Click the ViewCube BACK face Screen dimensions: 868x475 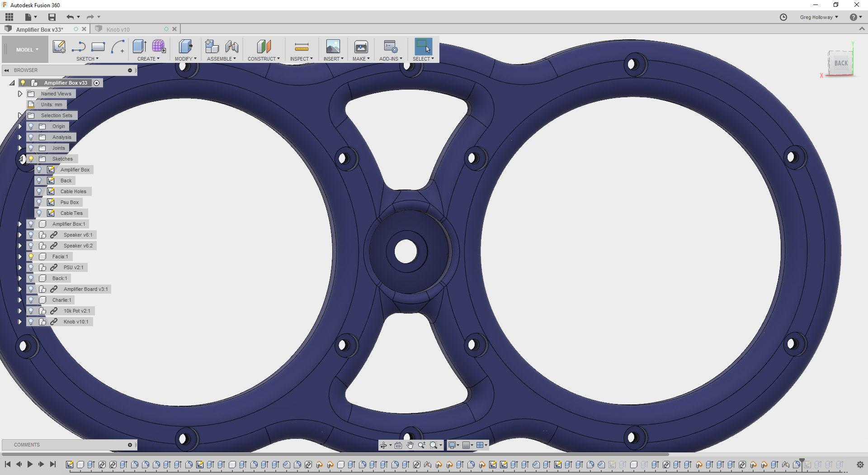pyautogui.click(x=840, y=63)
